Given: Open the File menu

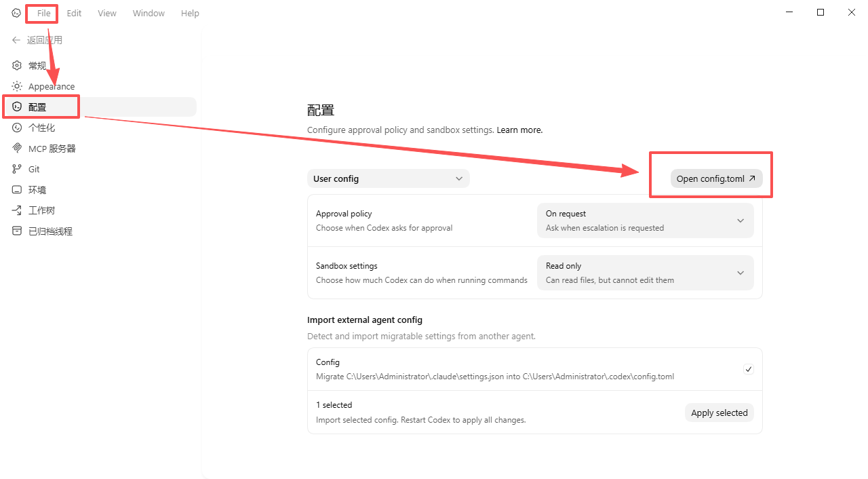Looking at the screenshot, I should [43, 14].
